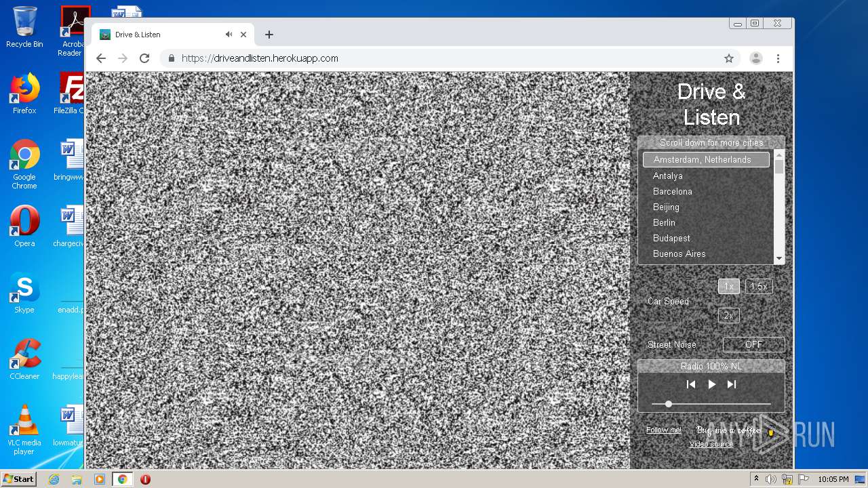
Task: View site lock security info
Action: coord(172,58)
